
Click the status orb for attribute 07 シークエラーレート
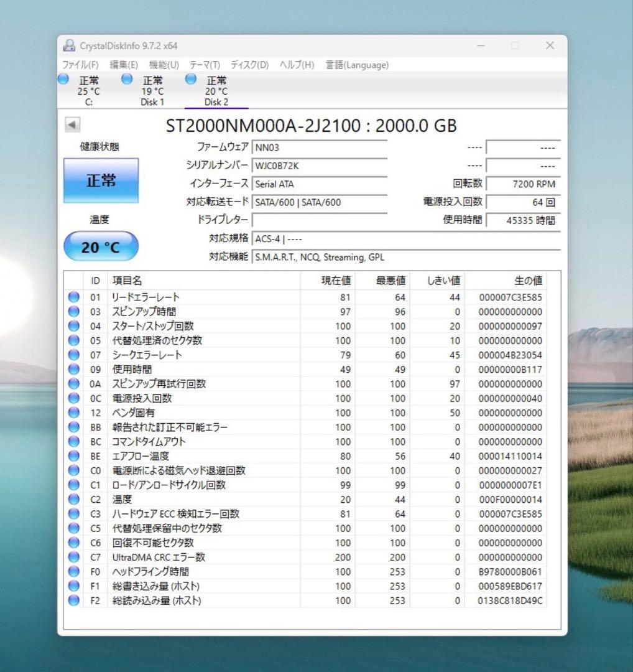[73, 355]
